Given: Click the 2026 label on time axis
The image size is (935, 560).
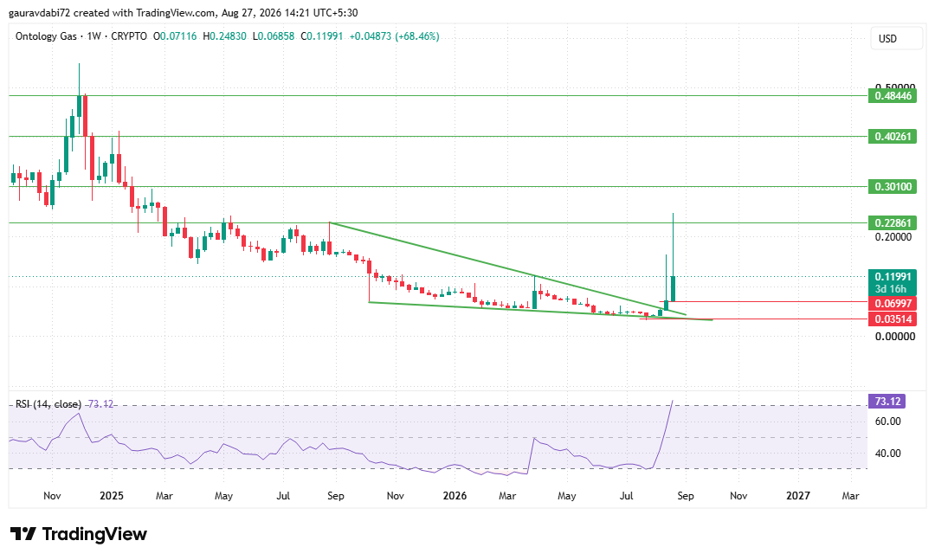Looking at the screenshot, I should [455, 496].
